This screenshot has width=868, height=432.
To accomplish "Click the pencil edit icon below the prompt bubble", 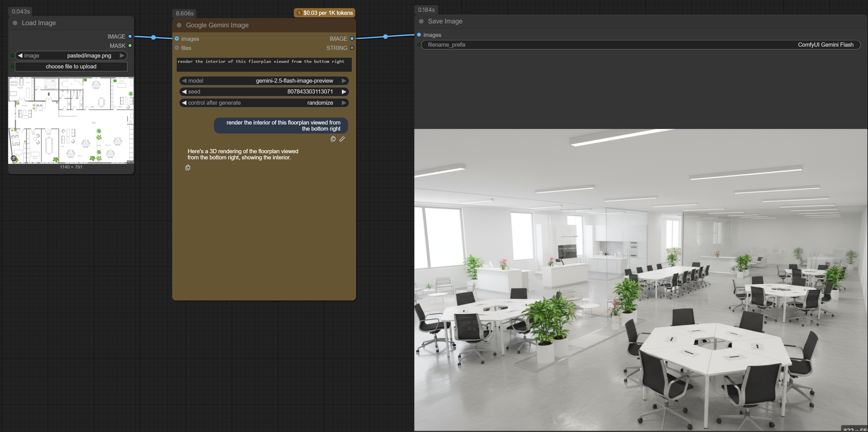I will point(342,139).
